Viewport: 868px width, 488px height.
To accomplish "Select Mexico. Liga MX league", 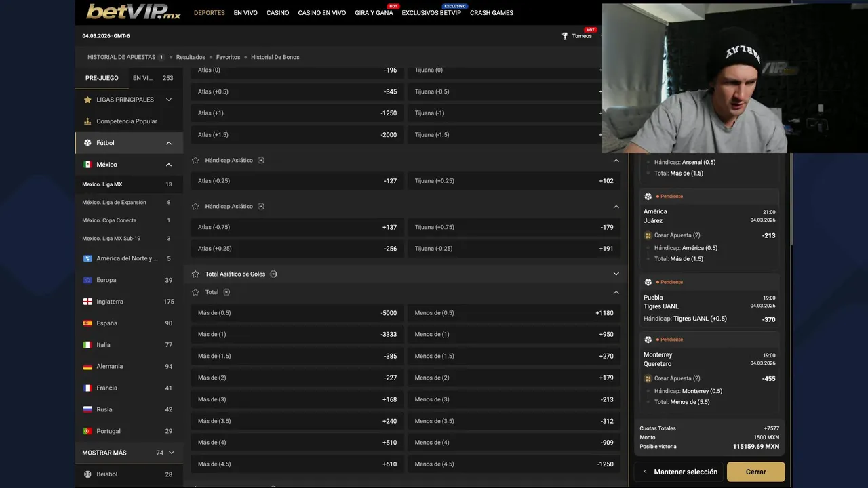I will (x=129, y=184).
